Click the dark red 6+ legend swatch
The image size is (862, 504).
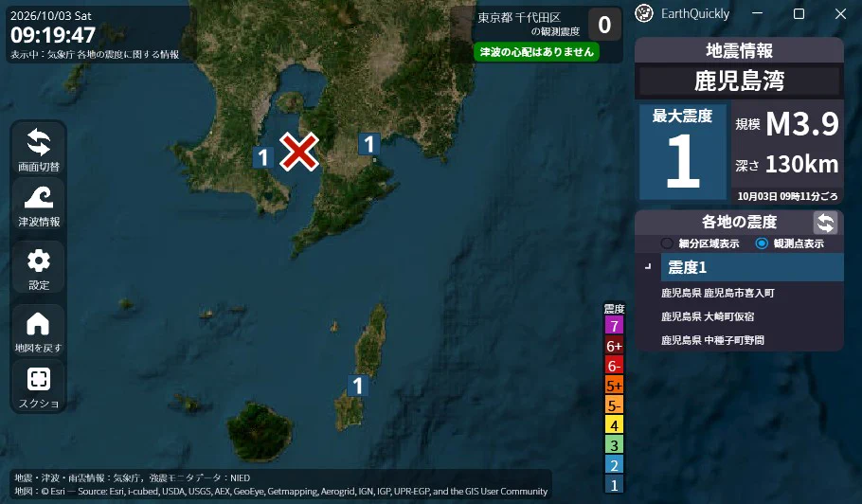[x=614, y=346]
